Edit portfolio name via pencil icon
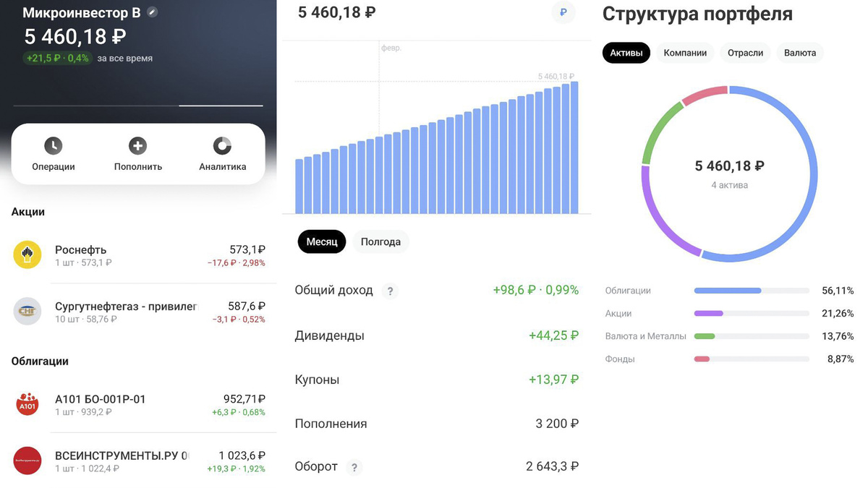Image resolution: width=868 pixels, height=488 pixels. [x=150, y=12]
